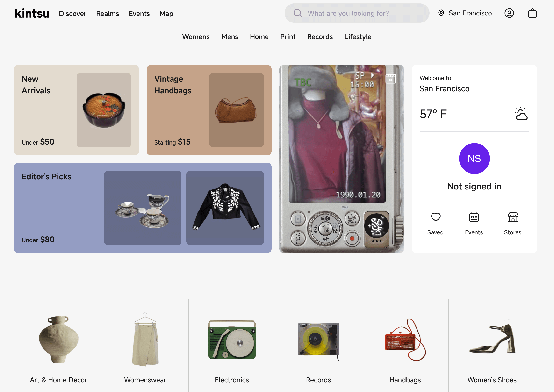554x392 pixels.
Task: Open the Events calendar icon
Action: pos(474,217)
